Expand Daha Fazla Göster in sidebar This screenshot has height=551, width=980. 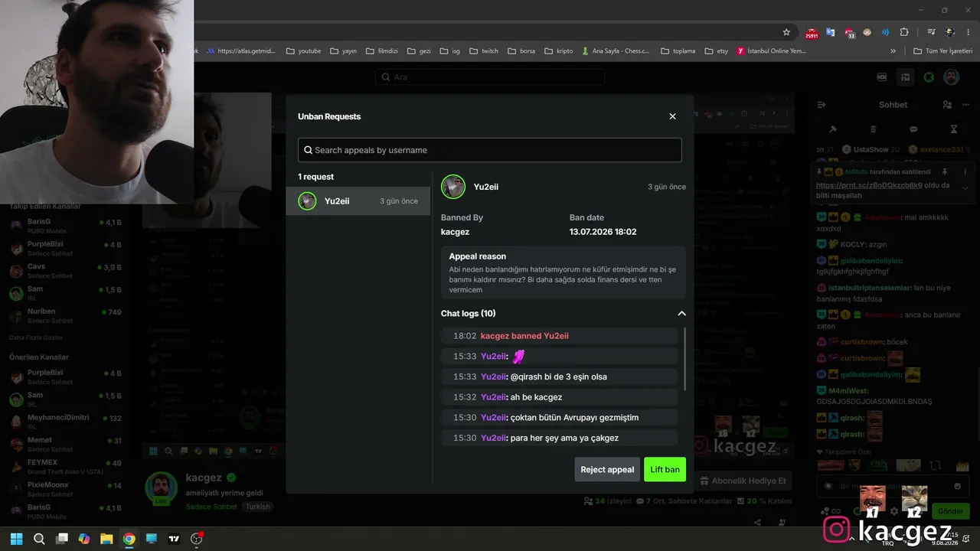36,337
